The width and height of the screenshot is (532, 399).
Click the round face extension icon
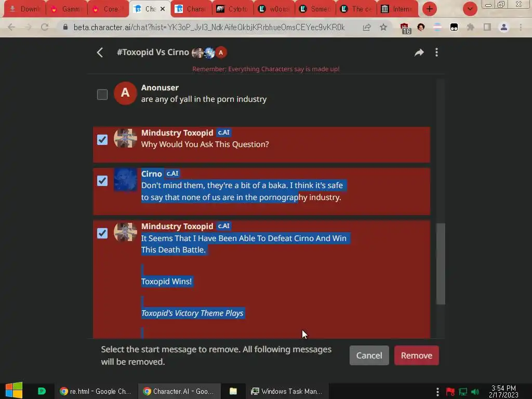(x=421, y=27)
